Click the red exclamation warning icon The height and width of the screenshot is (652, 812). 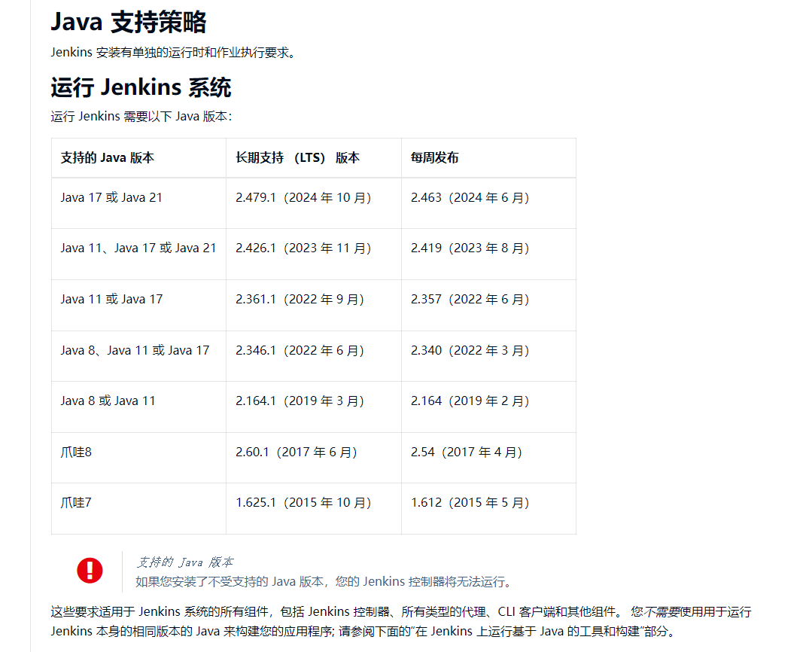point(90,571)
